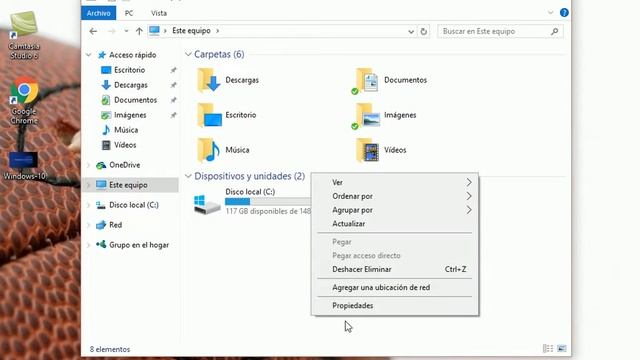
Task: Open address bar history dropdown
Action: (411, 31)
